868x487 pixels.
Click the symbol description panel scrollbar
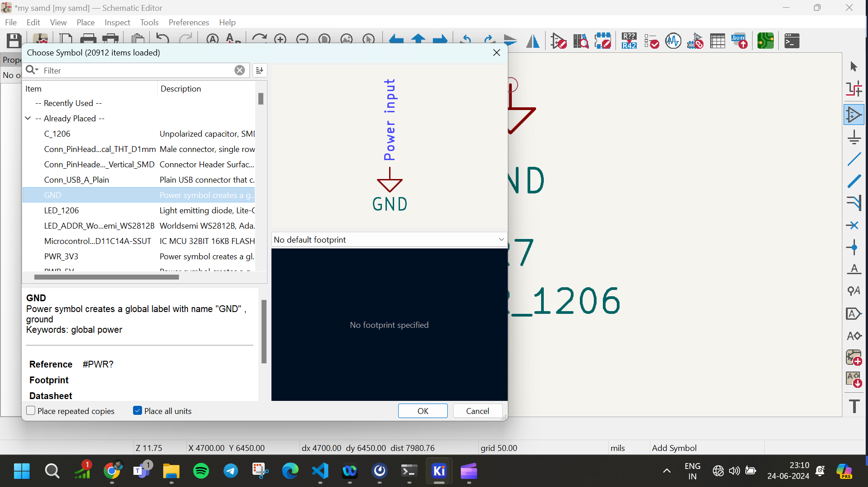[264, 331]
